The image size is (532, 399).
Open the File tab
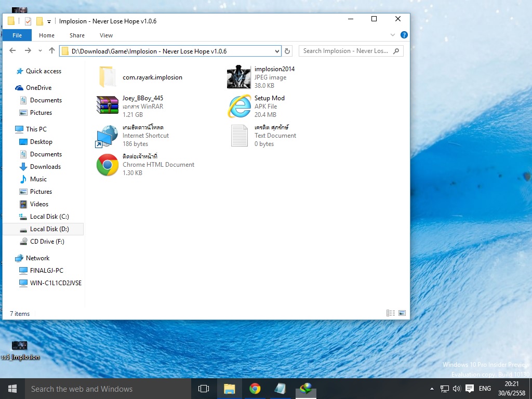pyautogui.click(x=17, y=35)
